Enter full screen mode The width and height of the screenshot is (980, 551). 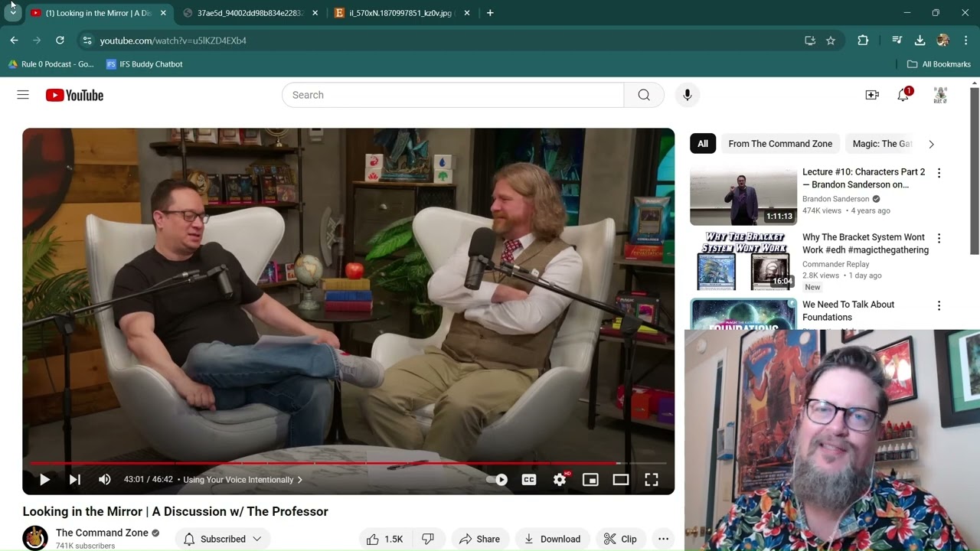[652, 480]
